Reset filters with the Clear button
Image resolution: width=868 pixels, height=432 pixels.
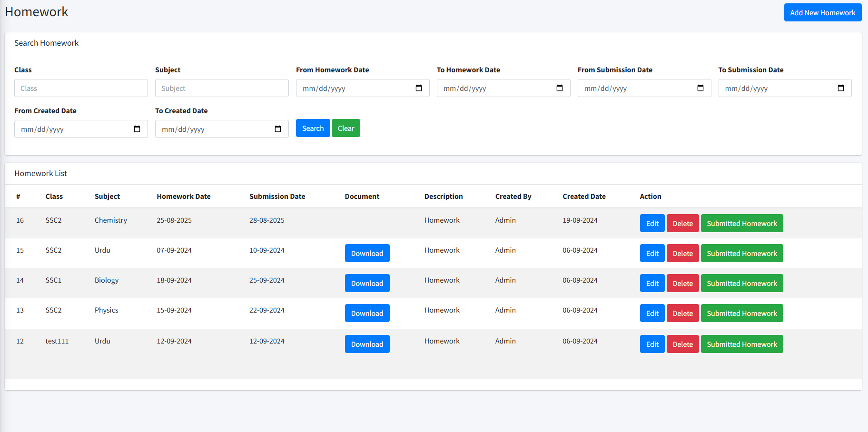pos(345,128)
